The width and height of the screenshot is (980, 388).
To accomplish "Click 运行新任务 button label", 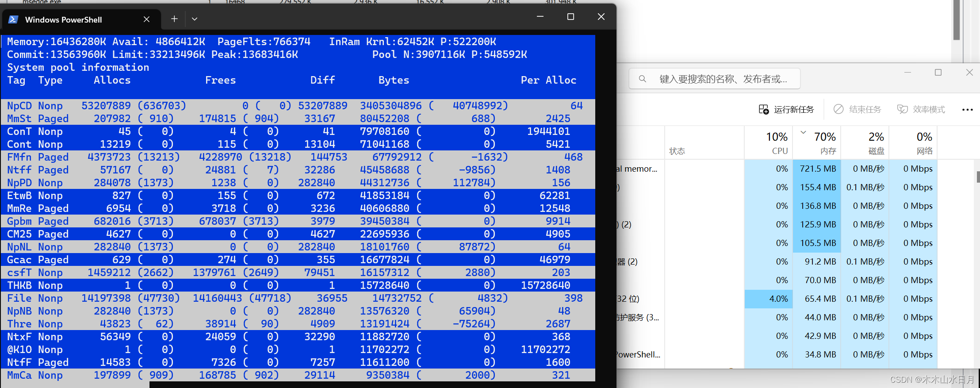I will pyautogui.click(x=794, y=109).
